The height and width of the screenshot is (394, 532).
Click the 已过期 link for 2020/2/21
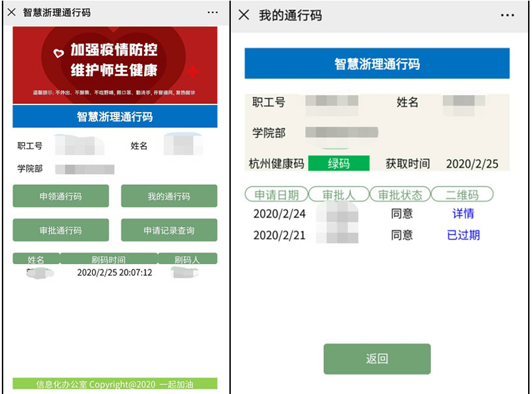463,235
